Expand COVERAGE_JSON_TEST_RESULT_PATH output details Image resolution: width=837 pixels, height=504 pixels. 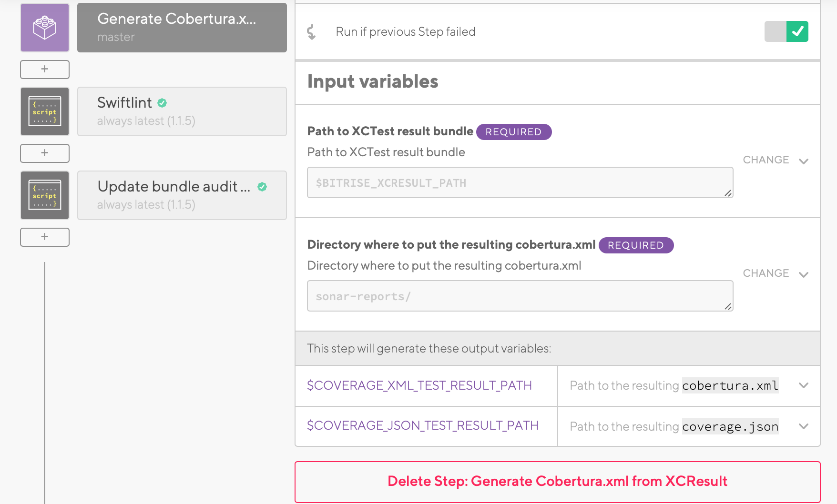(804, 426)
